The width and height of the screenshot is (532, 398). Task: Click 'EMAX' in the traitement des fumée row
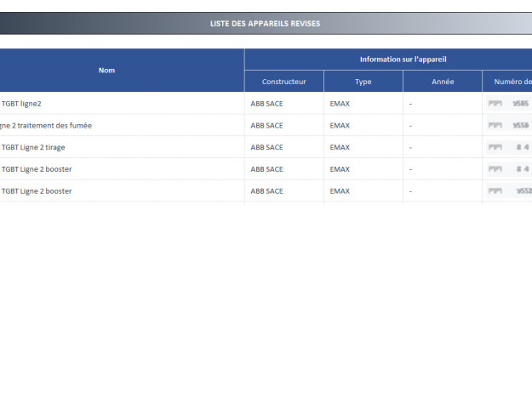click(x=340, y=125)
